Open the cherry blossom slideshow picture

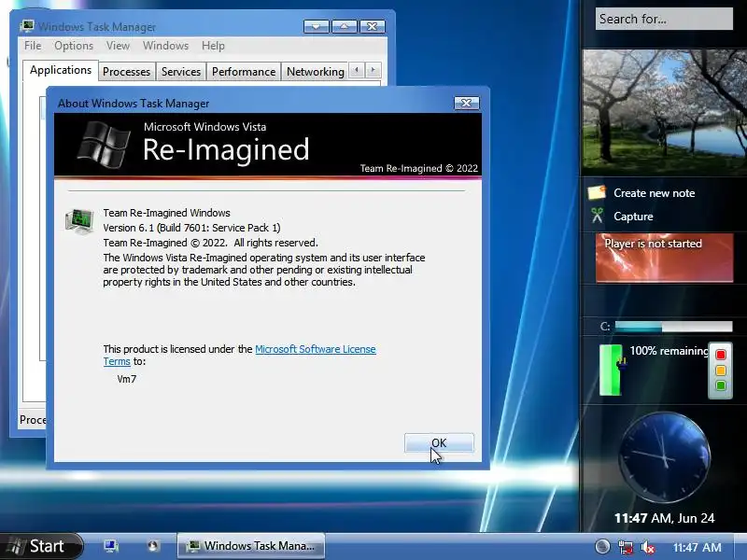[x=664, y=111]
